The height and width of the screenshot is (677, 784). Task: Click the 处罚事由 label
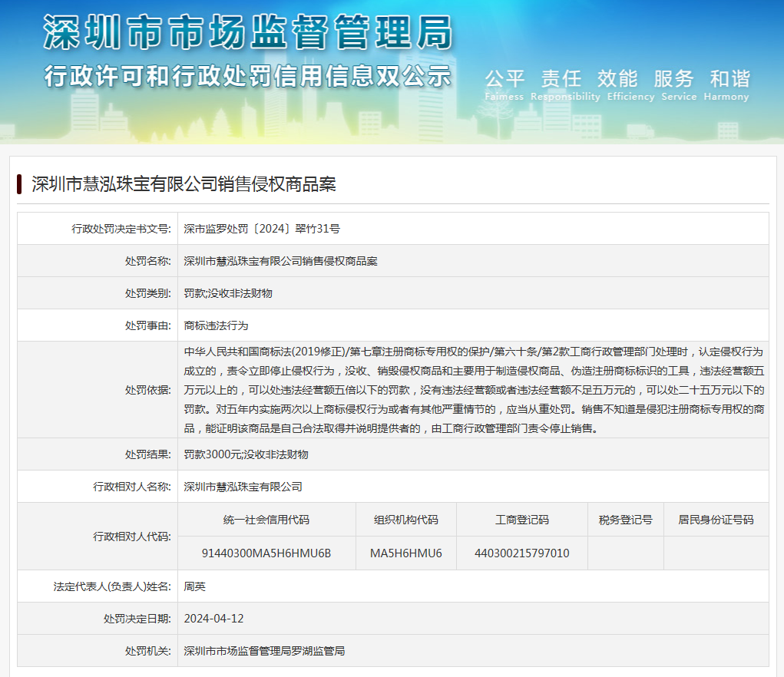click(x=148, y=325)
